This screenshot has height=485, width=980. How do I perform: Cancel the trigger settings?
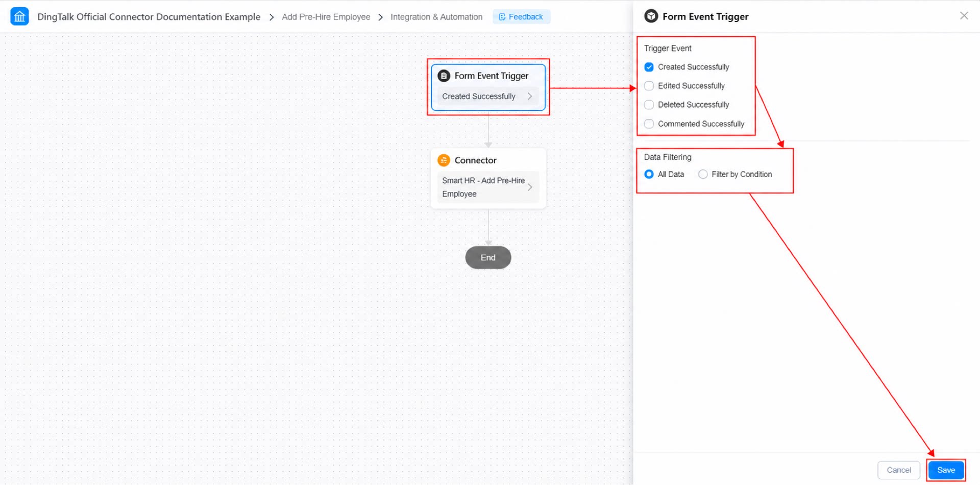(x=898, y=470)
